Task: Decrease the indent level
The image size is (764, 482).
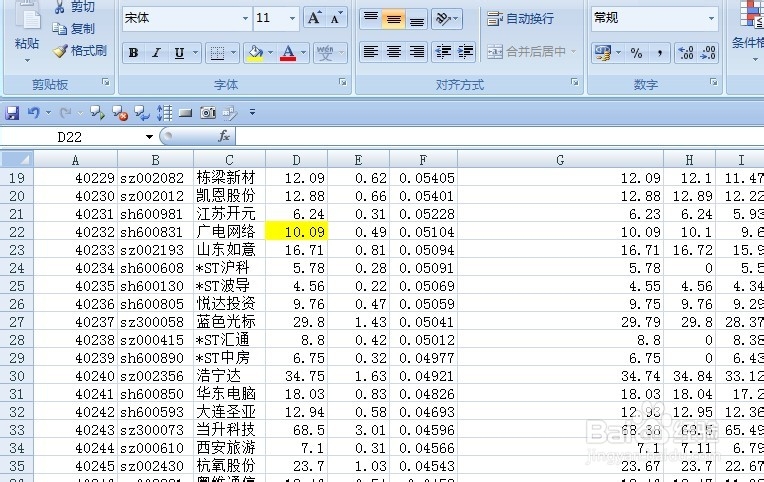Action: click(x=443, y=52)
